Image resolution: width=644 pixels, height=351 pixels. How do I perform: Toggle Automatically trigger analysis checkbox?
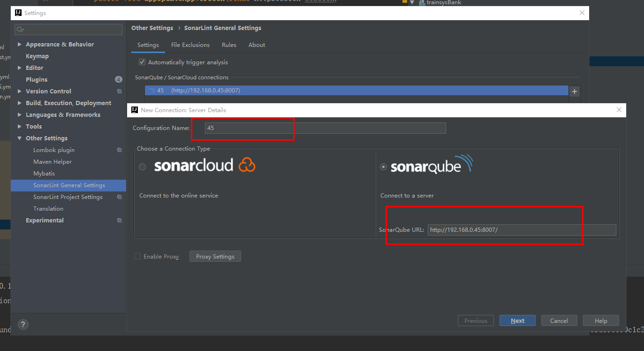pos(142,62)
